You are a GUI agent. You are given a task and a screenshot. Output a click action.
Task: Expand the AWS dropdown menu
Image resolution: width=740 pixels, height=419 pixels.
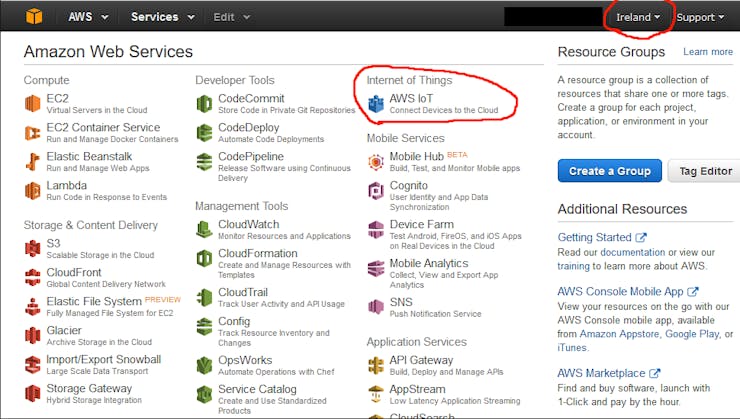88,17
